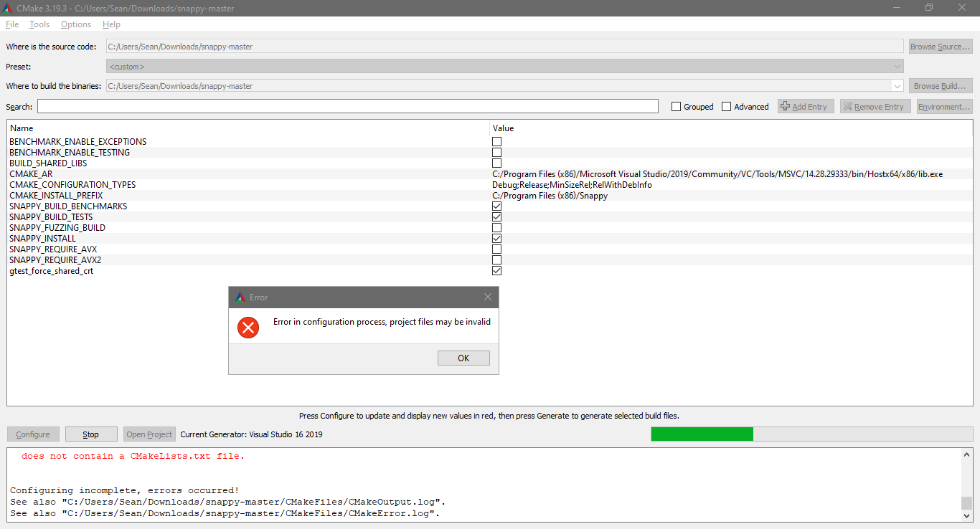
Task: Dismiss the error dialog with OK
Action: 463,358
